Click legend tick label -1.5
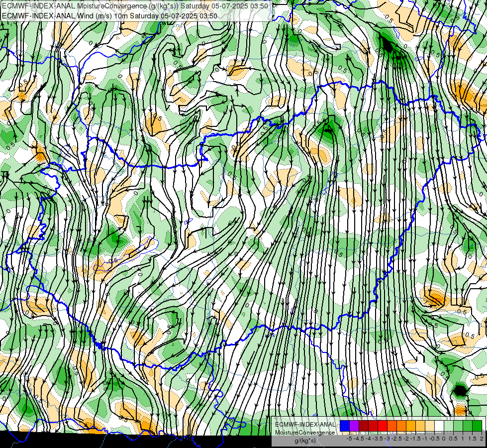The height and width of the screenshot is (448, 487). 415,439
